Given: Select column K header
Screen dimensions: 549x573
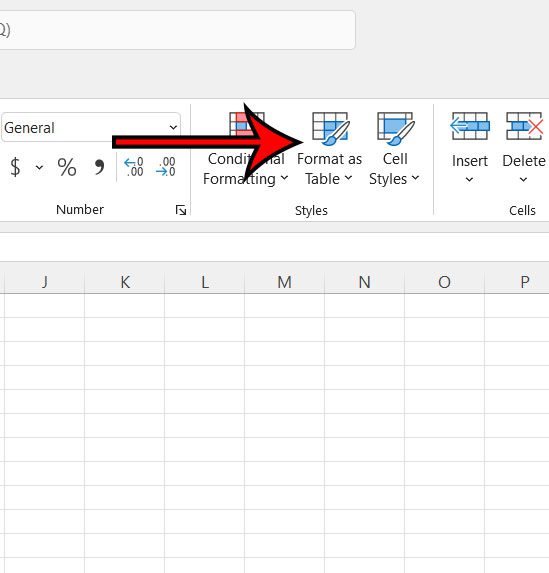Looking at the screenshot, I should 125,282.
